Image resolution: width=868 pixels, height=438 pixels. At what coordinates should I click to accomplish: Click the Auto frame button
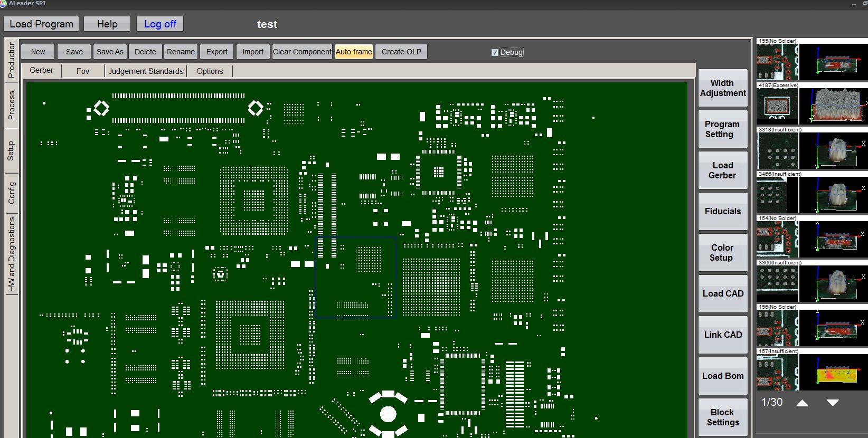354,52
